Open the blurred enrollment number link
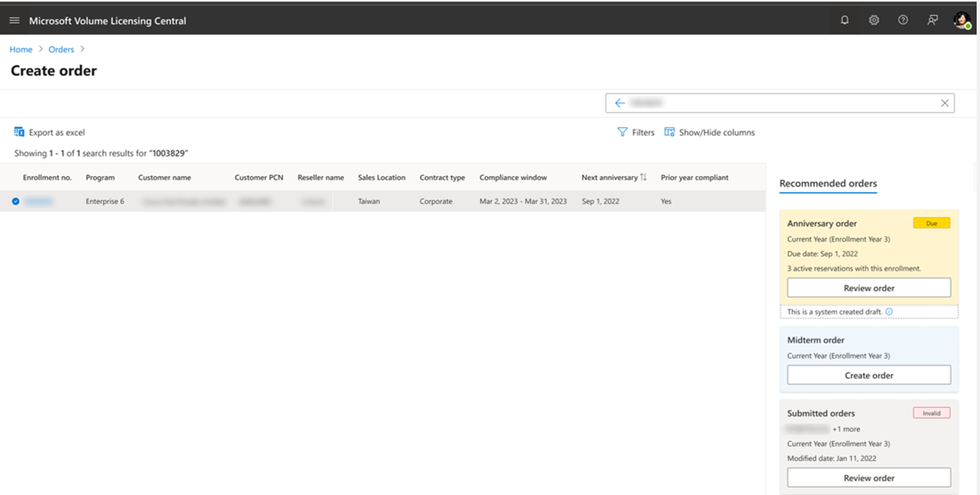This screenshot has height=495, width=980. 38,201
